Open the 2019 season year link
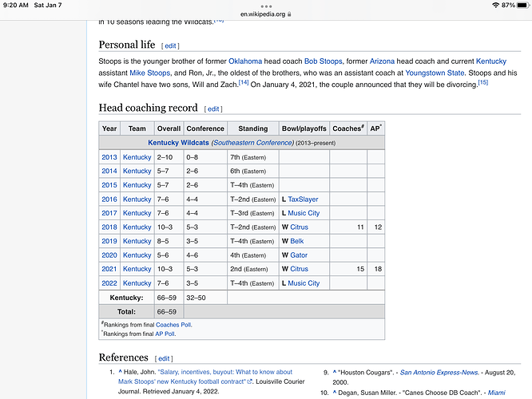 (109, 241)
